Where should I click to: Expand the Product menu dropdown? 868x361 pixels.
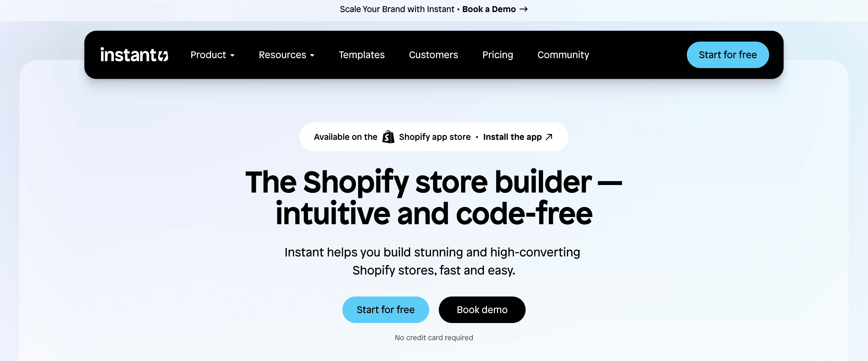click(212, 54)
